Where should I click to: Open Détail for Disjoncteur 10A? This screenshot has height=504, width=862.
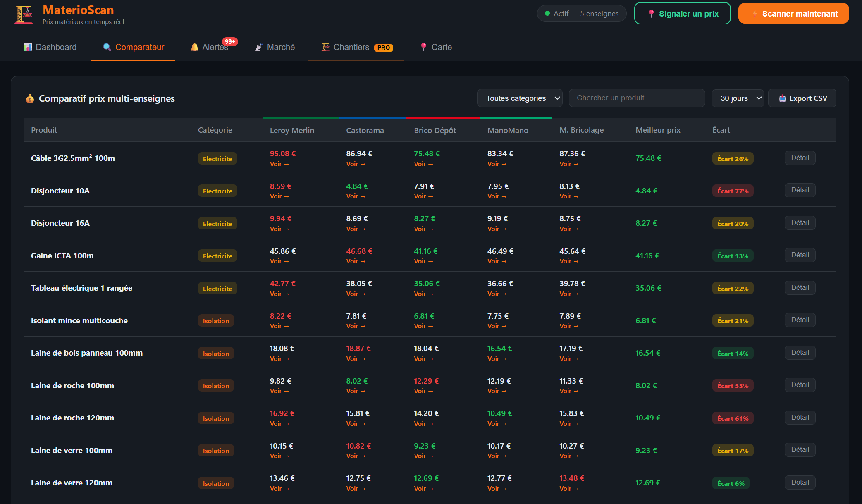tap(800, 190)
